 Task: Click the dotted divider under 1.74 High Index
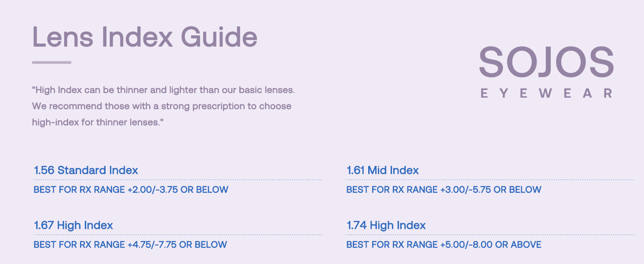(x=490, y=235)
